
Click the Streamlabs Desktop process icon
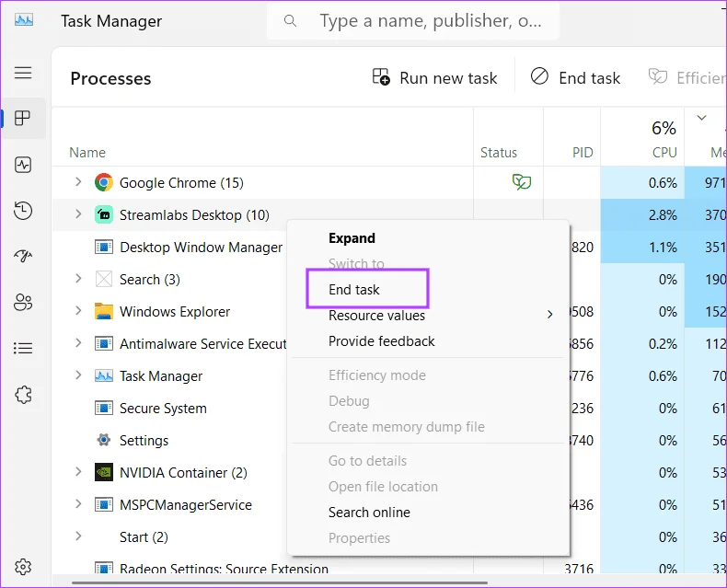pyautogui.click(x=104, y=214)
